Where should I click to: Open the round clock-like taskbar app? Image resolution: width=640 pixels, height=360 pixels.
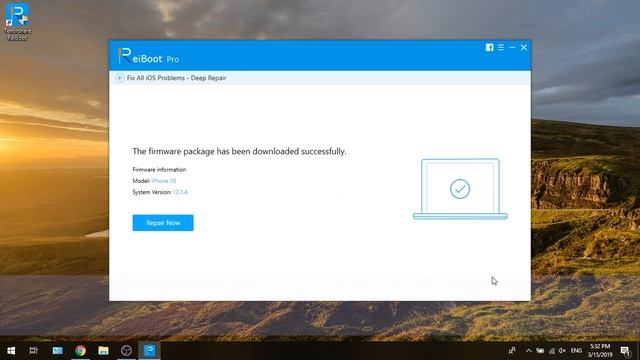pyautogui.click(x=126, y=351)
